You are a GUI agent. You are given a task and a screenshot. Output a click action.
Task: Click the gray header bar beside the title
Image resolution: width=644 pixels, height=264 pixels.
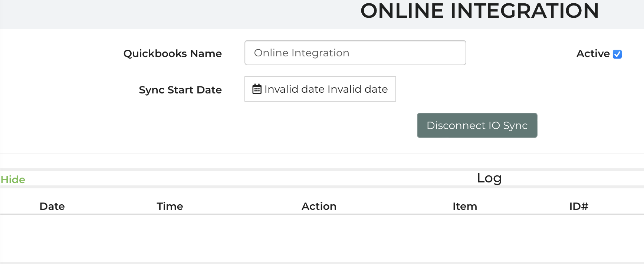tap(167, 14)
